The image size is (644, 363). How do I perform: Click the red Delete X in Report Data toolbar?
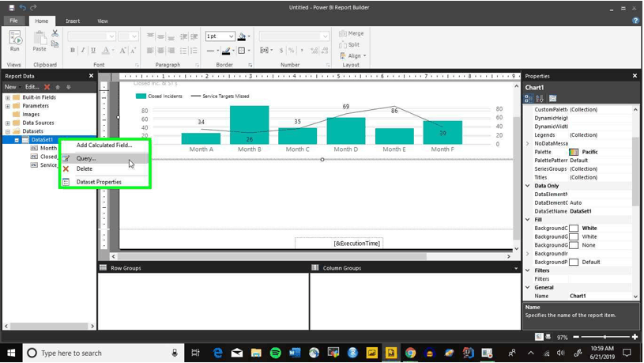(47, 87)
